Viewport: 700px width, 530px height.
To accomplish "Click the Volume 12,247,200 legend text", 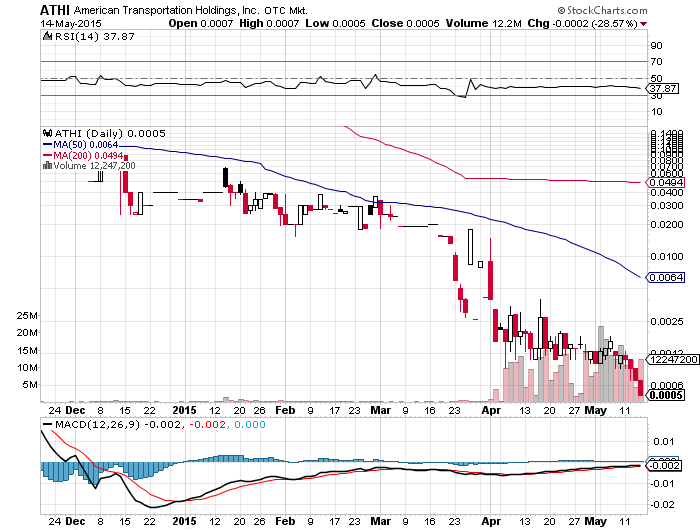I will tap(94, 166).
